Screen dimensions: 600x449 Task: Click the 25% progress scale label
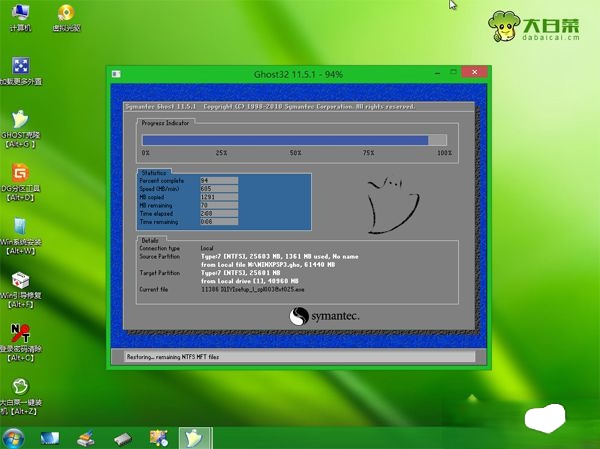pyautogui.click(x=221, y=153)
